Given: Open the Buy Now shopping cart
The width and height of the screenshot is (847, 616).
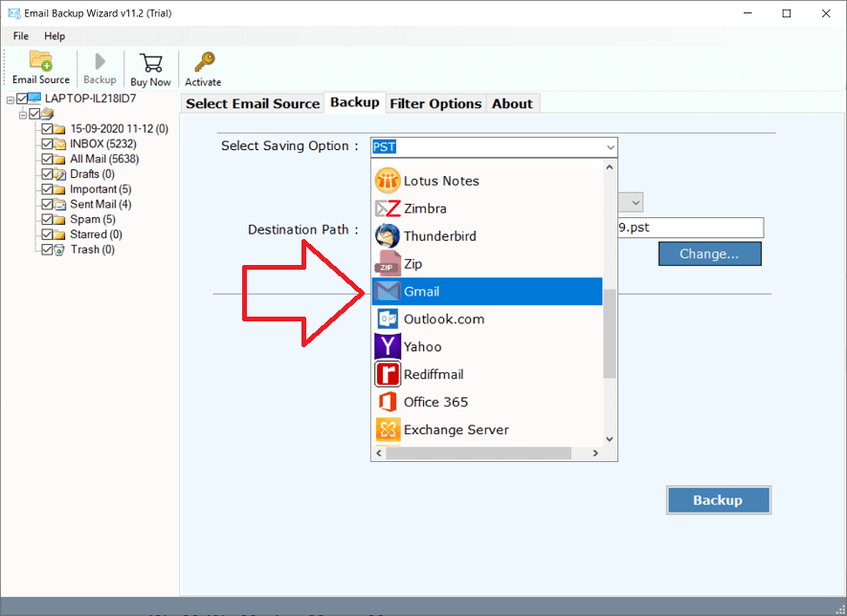Looking at the screenshot, I should pyautogui.click(x=150, y=62).
